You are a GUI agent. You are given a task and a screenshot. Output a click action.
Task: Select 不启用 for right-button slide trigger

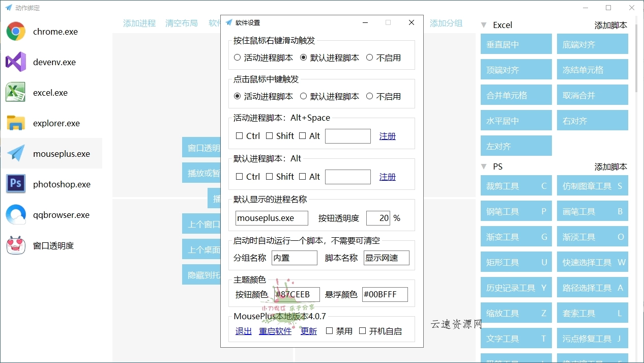370,57
